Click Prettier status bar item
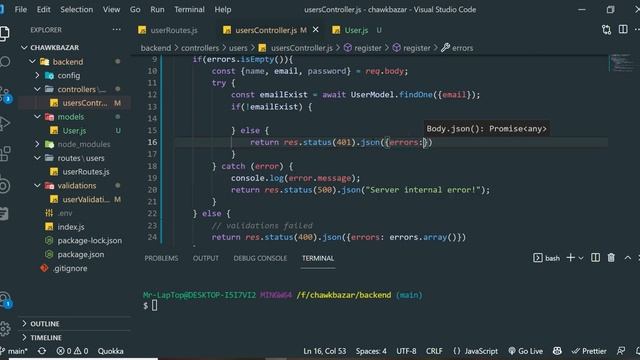The height and width of the screenshot is (360, 640). point(589,351)
